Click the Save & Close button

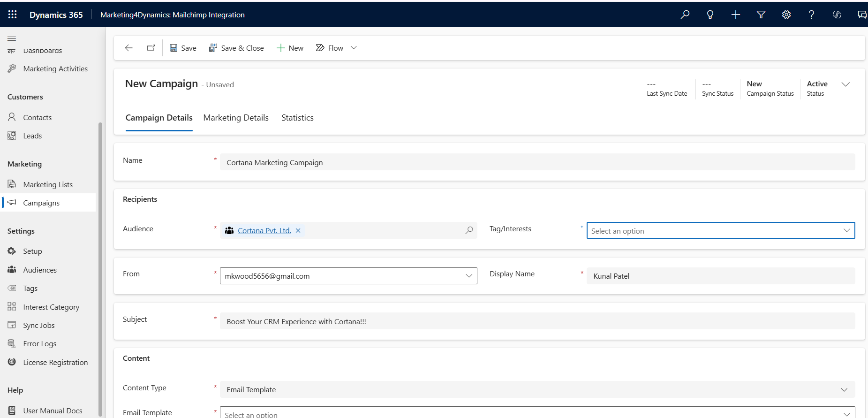click(x=236, y=48)
